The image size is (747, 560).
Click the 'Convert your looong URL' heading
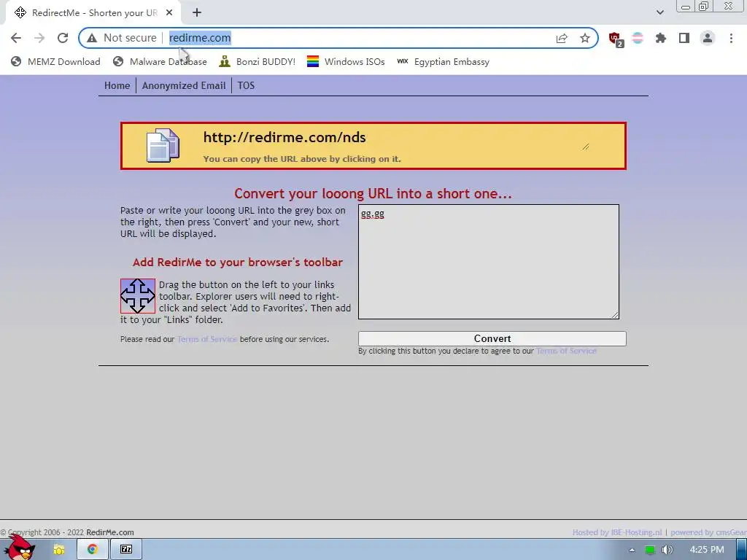(x=373, y=194)
